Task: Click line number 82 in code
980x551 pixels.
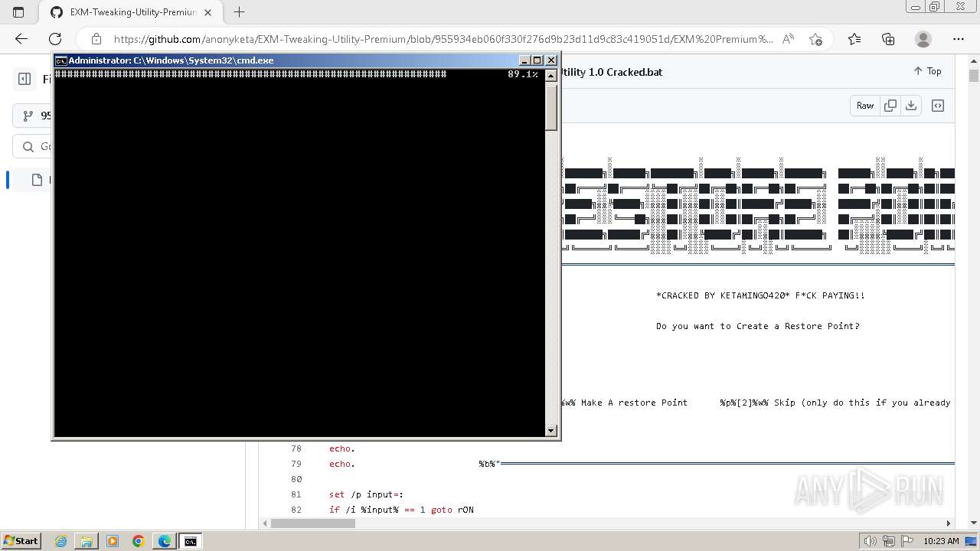Action: click(296, 510)
